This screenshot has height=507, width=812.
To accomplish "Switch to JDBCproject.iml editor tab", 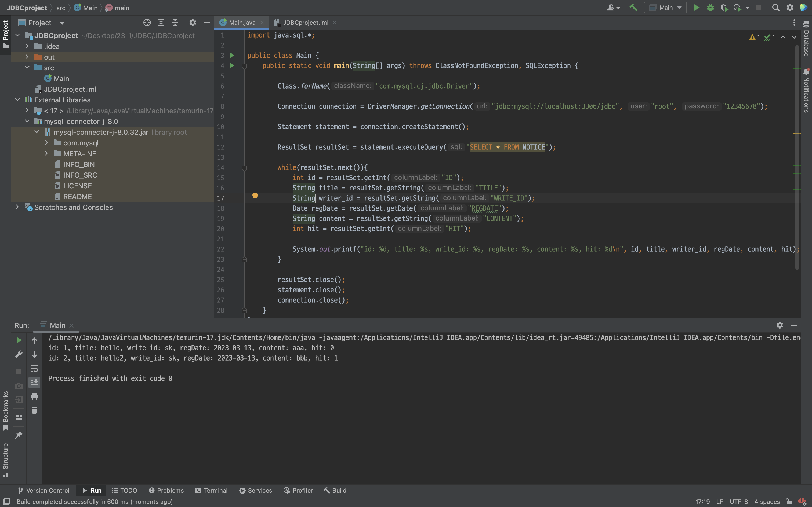I will pyautogui.click(x=305, y=23).
